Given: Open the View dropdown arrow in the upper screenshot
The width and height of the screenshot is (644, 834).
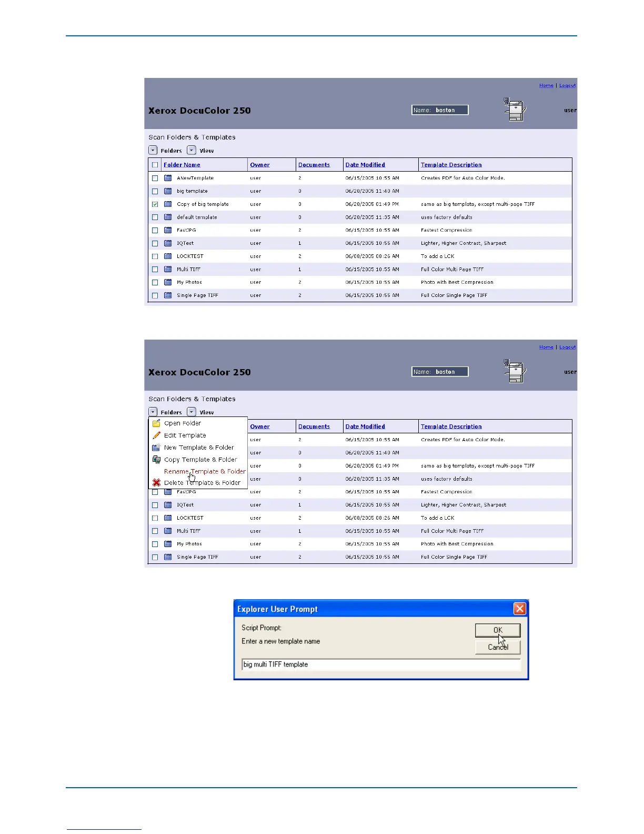Looking at the screenshot, I should point(192,150).
